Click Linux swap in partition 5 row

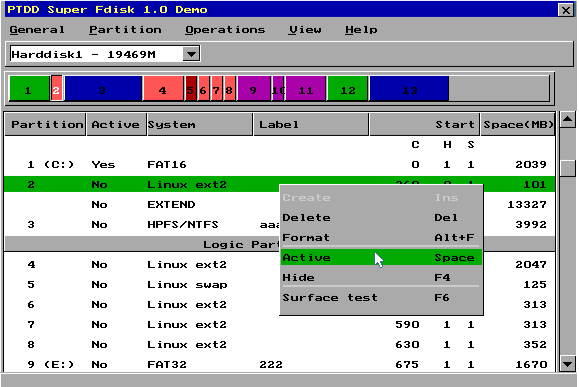click(187, 284)
